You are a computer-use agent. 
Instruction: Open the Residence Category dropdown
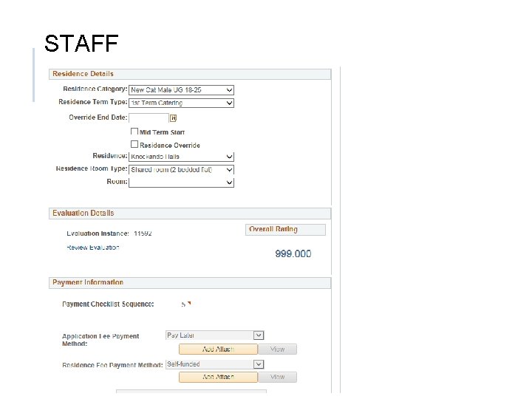(x=181, y=90)
